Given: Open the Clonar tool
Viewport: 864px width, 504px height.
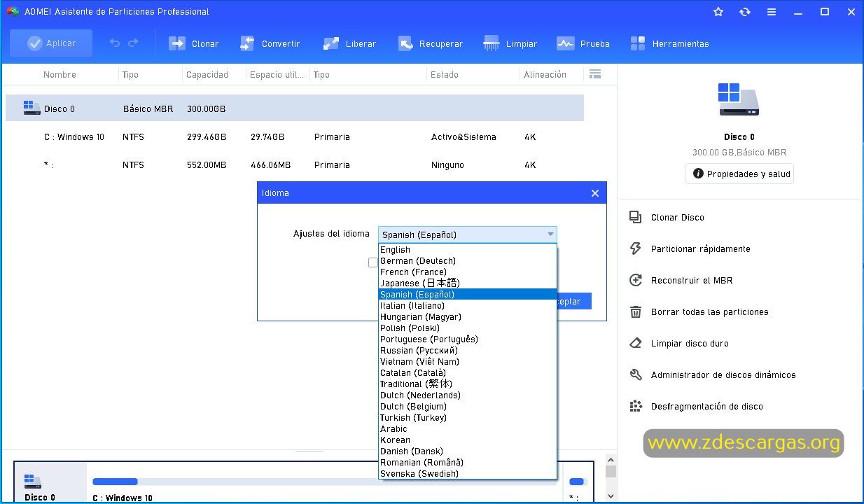Looking at the screenshot, I should pos(194,43).
